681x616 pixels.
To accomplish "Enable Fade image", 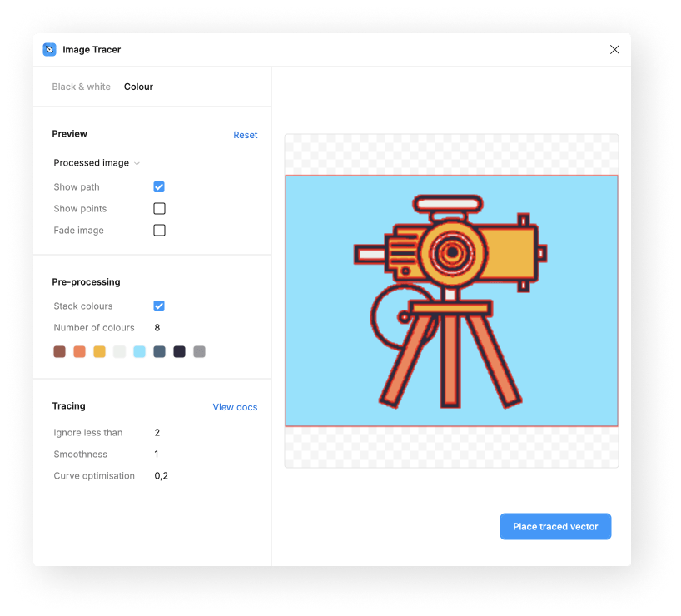I will (159, 230).
